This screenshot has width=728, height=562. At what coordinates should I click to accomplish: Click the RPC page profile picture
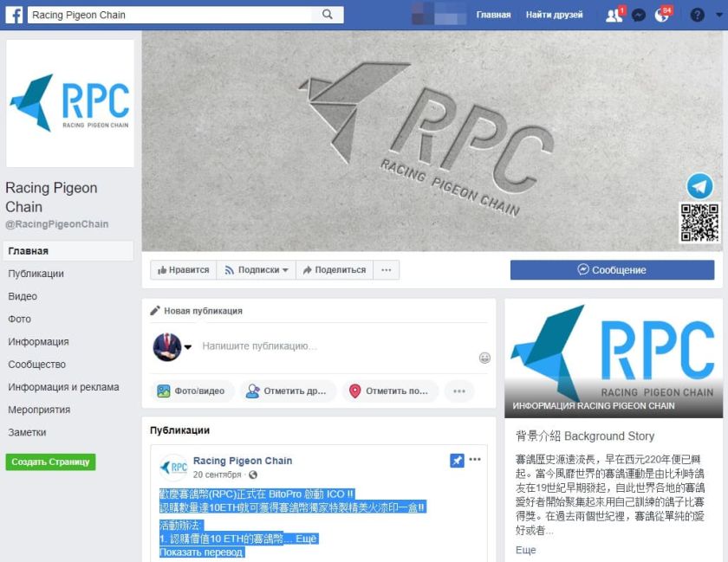tap(70, 103)
